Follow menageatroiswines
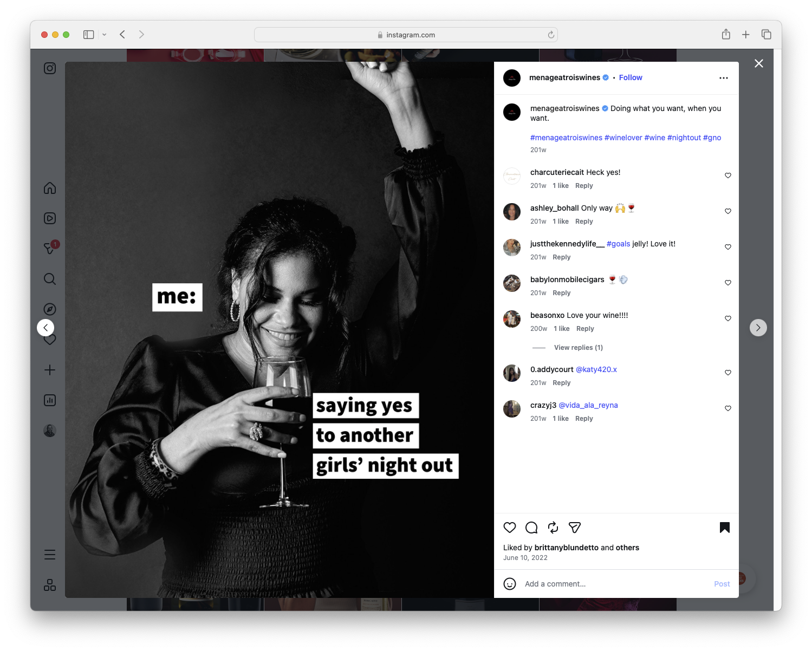This screenshot has width=812, height=651. pyautogui.click(x=630, y=77)
